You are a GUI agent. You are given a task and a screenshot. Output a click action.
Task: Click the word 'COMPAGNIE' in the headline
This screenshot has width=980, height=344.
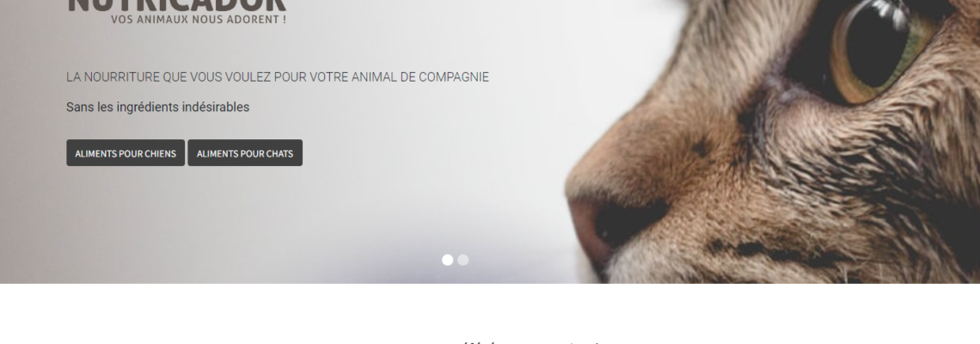454,77
